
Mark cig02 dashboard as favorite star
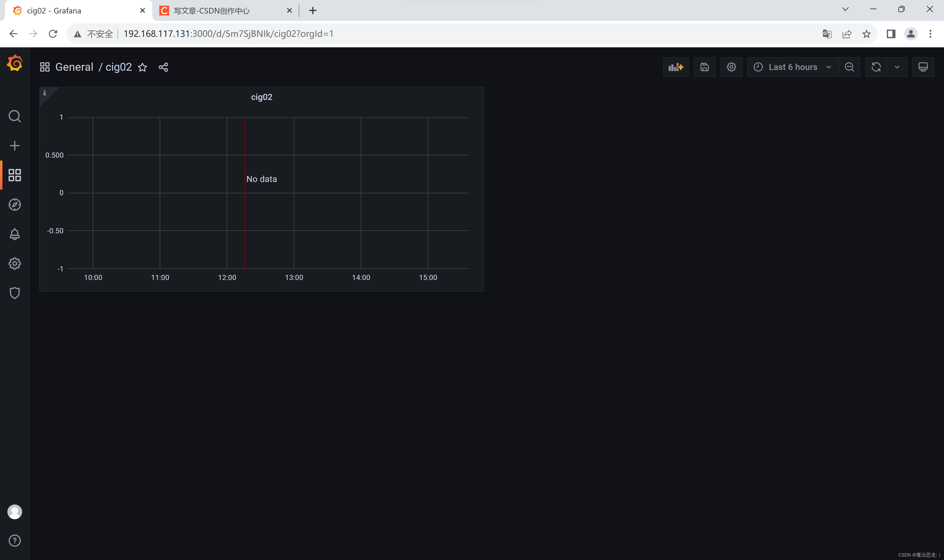pyautogui.click(x=142, y=67)
